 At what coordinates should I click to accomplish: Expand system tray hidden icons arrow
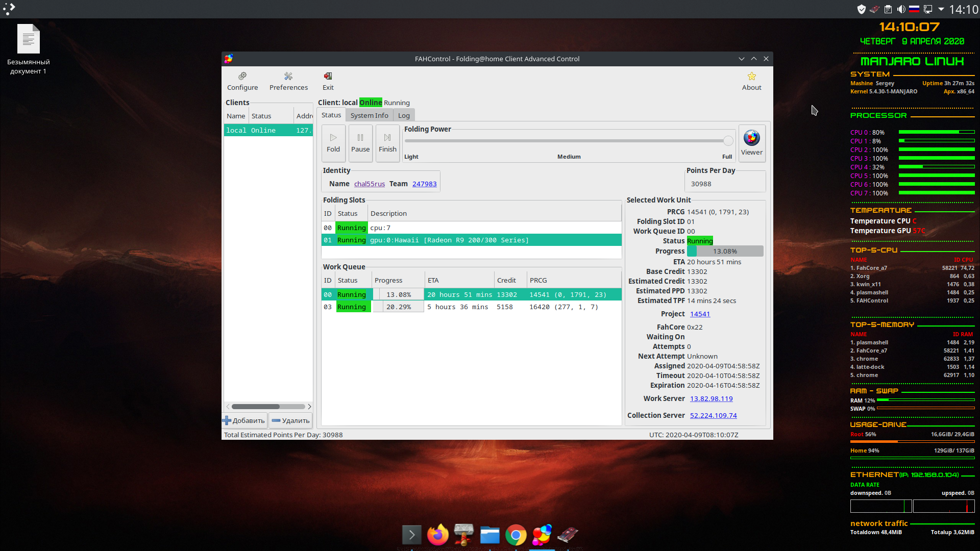941,9
